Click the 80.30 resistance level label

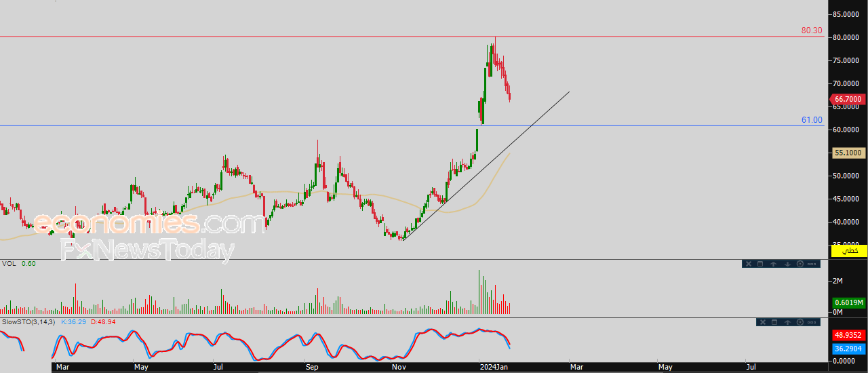[x=812, y=31]
